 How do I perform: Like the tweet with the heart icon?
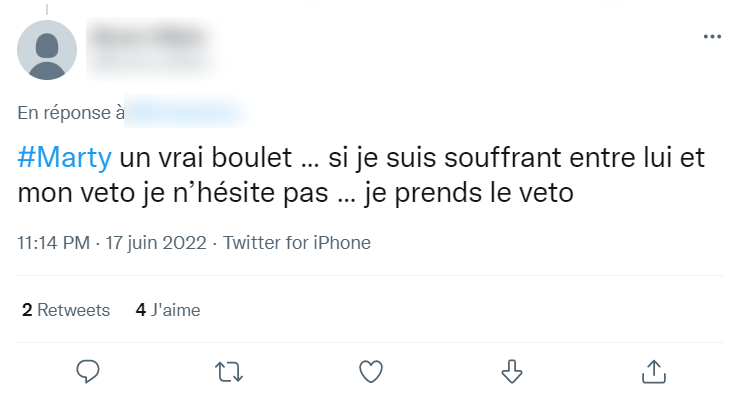(x=371, y=372)
